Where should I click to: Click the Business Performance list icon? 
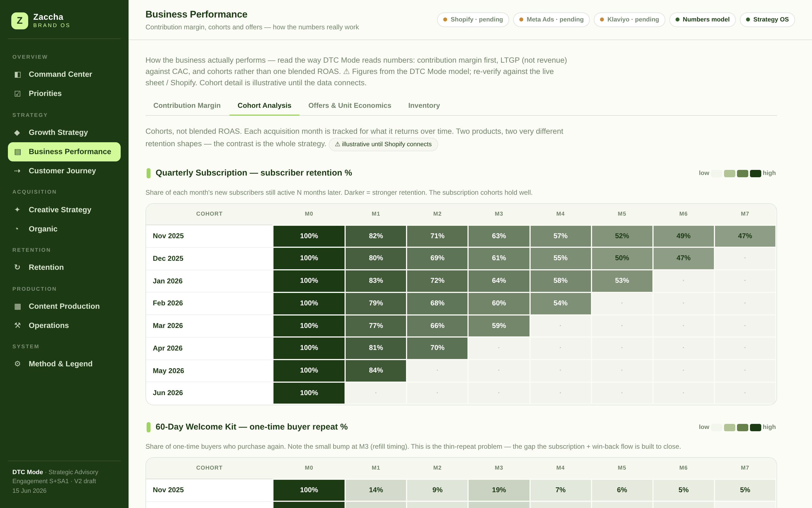[x=17, y=152]
